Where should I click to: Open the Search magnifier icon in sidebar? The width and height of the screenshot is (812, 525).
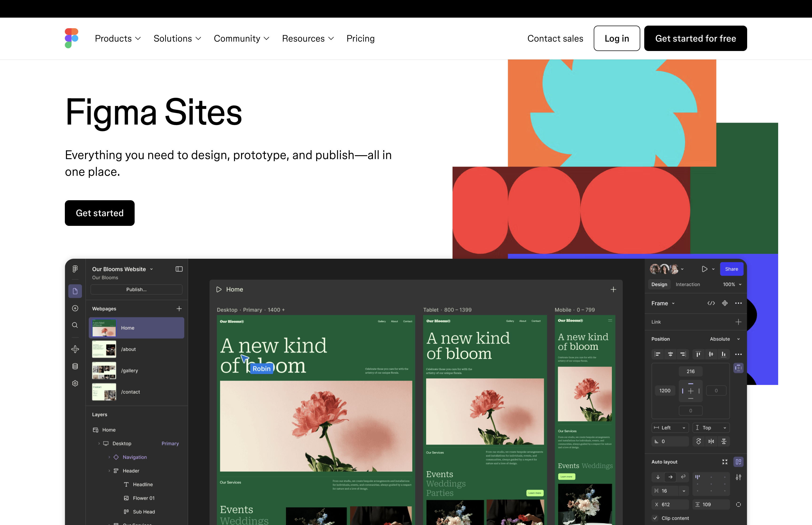(x=75, y=325)
